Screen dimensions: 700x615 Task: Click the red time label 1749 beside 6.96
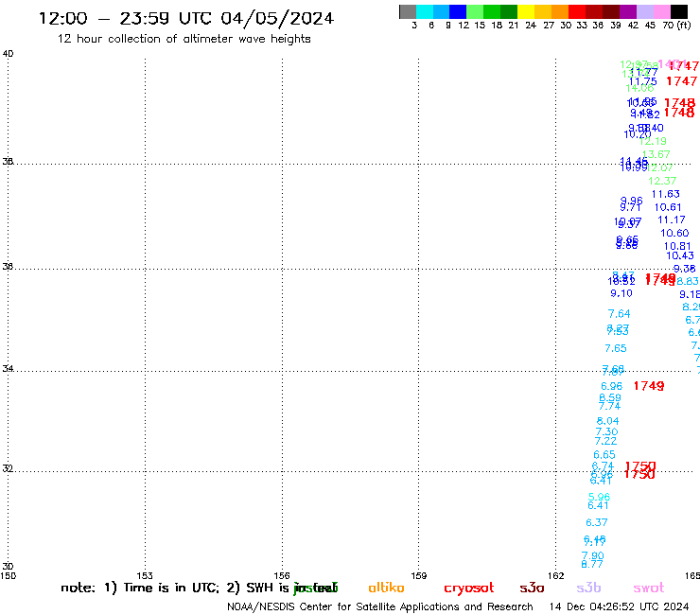(x=649, y=386)
